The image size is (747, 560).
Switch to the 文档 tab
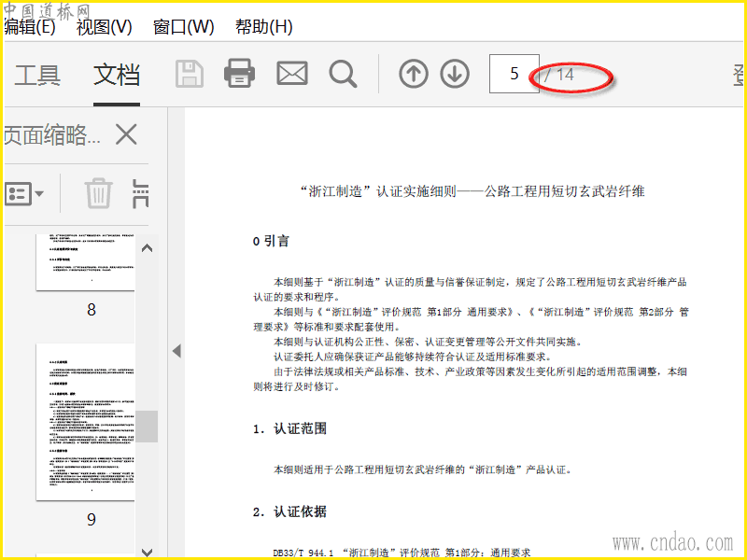click(117, 75)
